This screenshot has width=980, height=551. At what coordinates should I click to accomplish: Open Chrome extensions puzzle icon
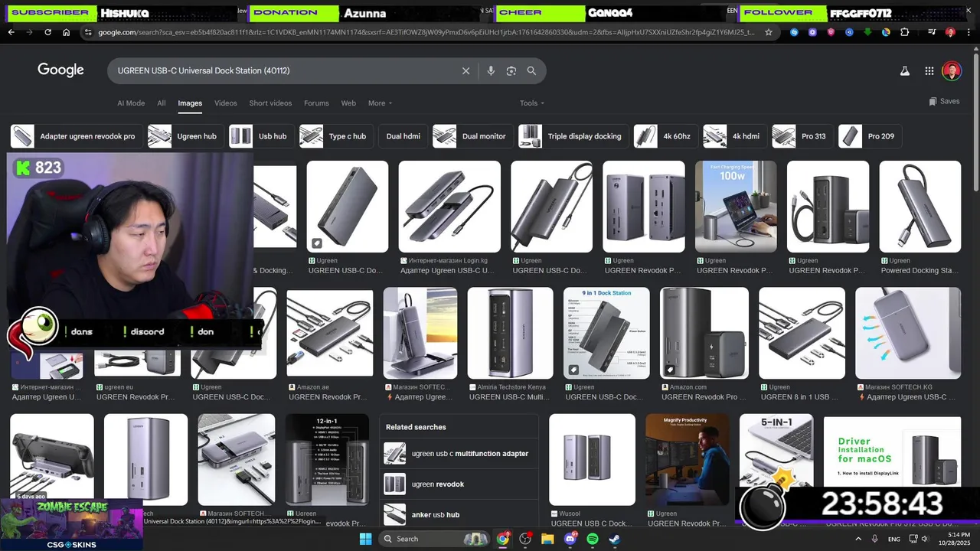(x=904, y=32)
